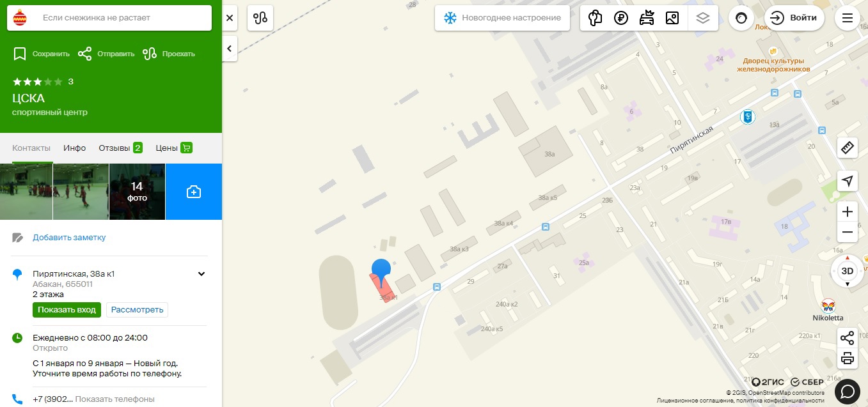The height and width of the screenshot is (407, 868).
Task: Click the Показать вход button
Action: [67, 310]
